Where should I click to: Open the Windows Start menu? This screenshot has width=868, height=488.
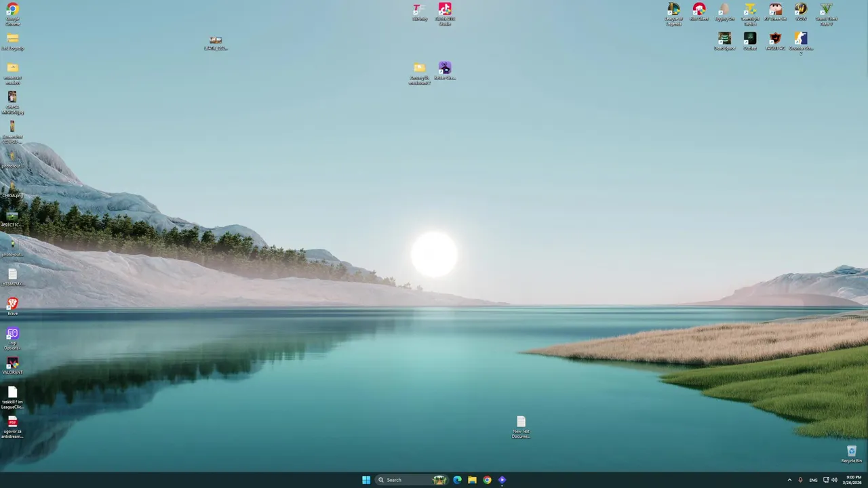coord(366,480)
